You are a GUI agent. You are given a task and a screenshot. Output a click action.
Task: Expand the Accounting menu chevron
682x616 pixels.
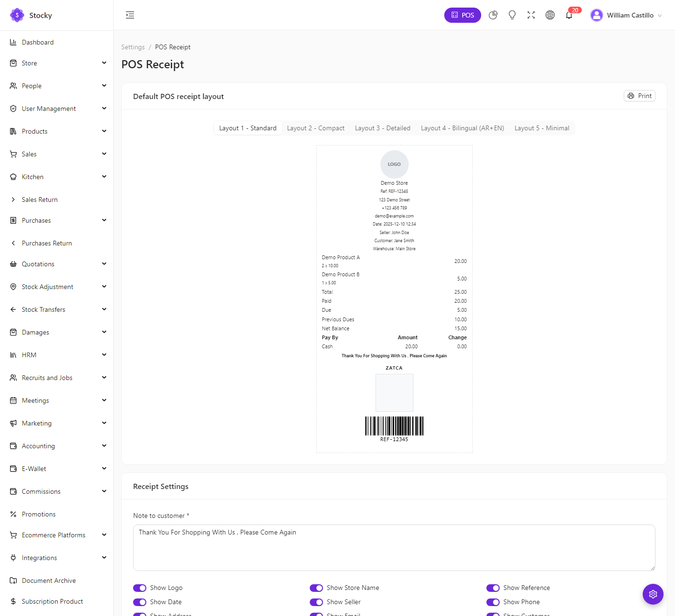point(104,445)
